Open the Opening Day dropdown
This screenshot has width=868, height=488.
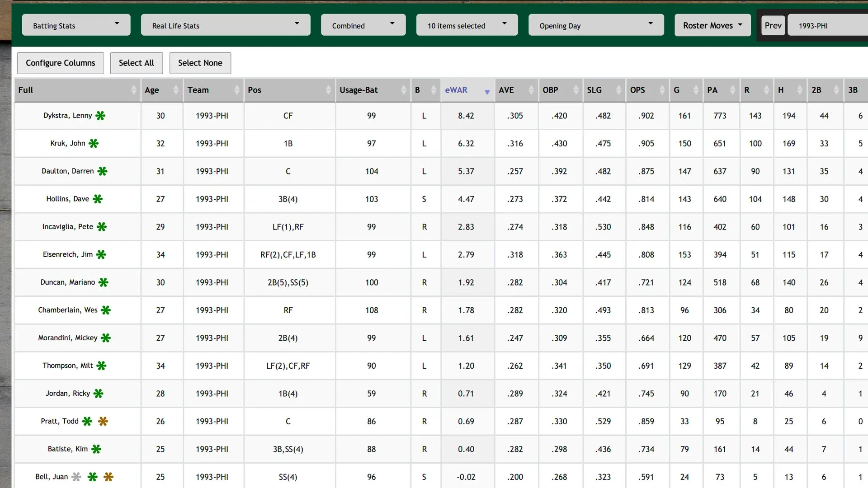click(x=595, y=25)
